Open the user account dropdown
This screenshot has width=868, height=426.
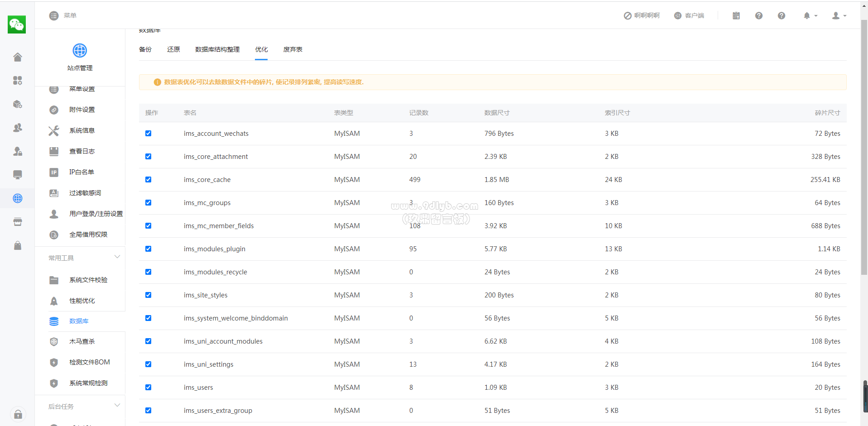(839, 16)
